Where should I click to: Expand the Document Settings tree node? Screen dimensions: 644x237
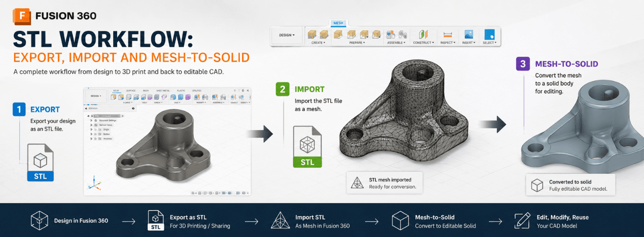click(x=92, y=120)
